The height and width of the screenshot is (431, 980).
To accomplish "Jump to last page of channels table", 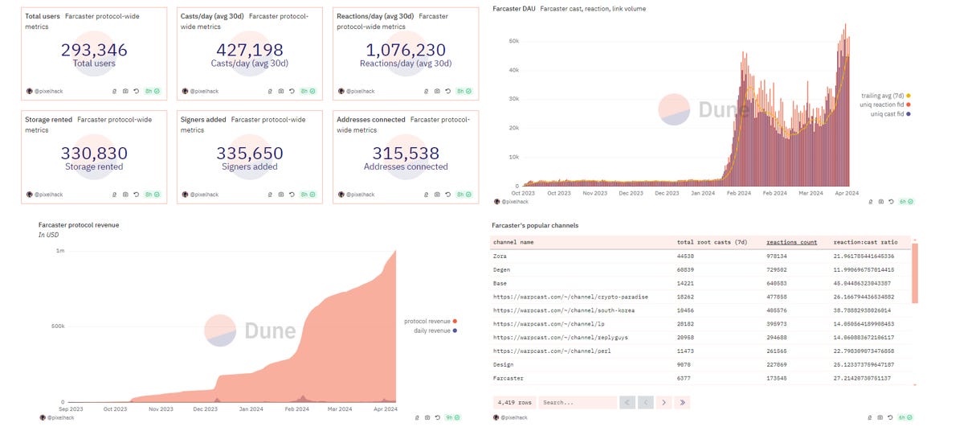I will 682,402.
